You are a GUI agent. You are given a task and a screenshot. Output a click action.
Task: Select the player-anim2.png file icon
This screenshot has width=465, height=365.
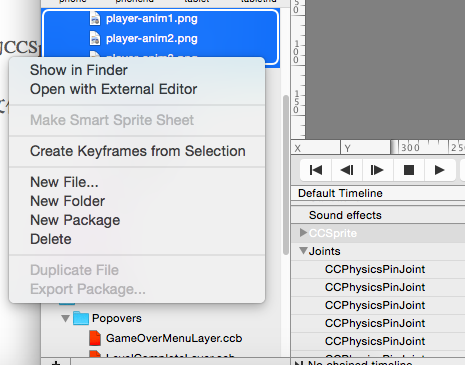(x=95, y=38)
